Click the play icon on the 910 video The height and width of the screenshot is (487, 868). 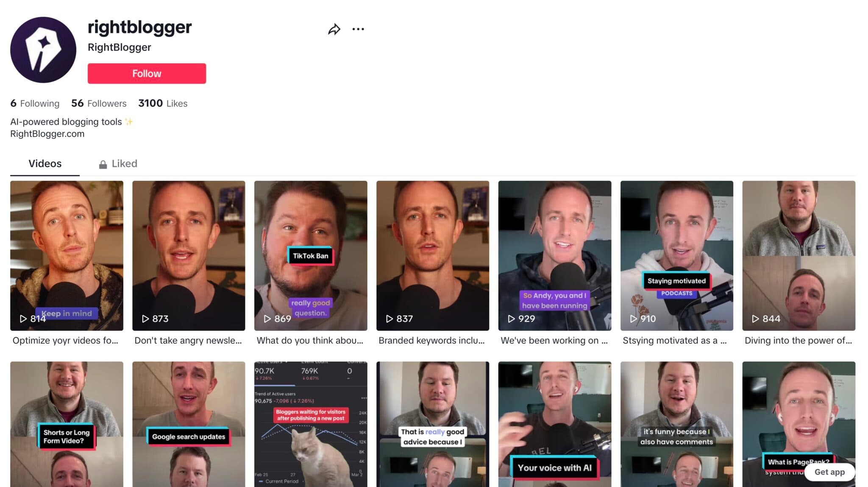coord(634,319)
